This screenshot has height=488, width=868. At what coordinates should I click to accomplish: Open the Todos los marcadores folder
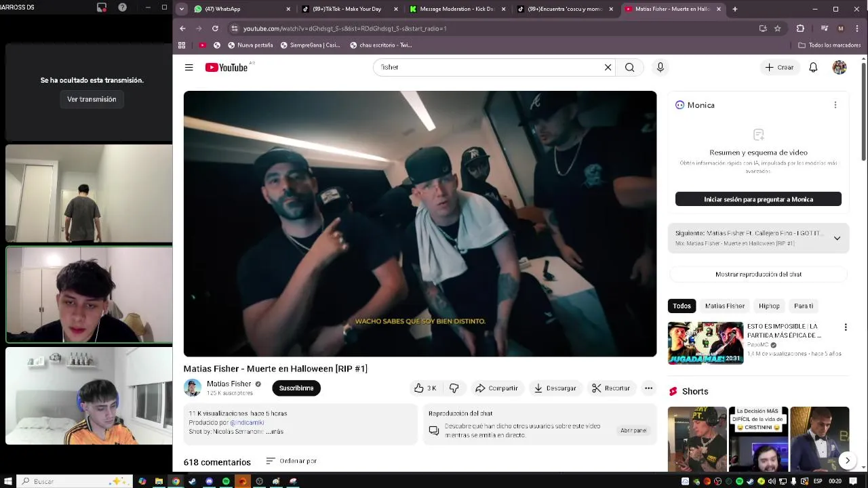(x=829, y=45)
